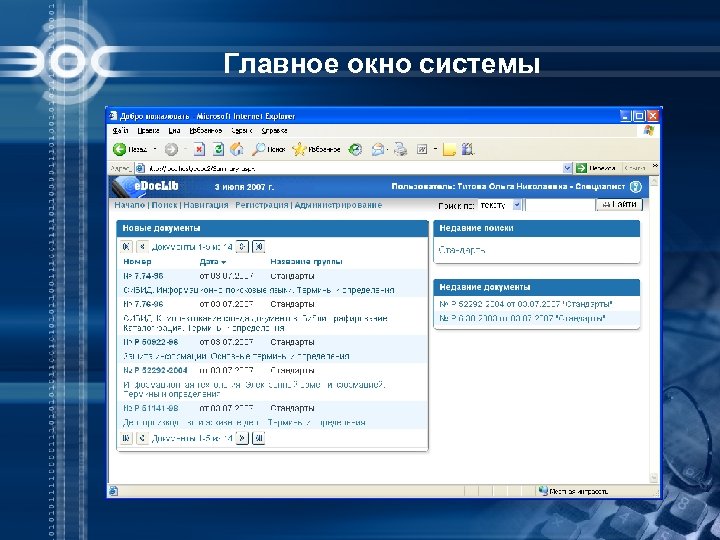Go to Home page via house icon
The image size is (720, 540).
pyautogui.click(x=237, y=149)
